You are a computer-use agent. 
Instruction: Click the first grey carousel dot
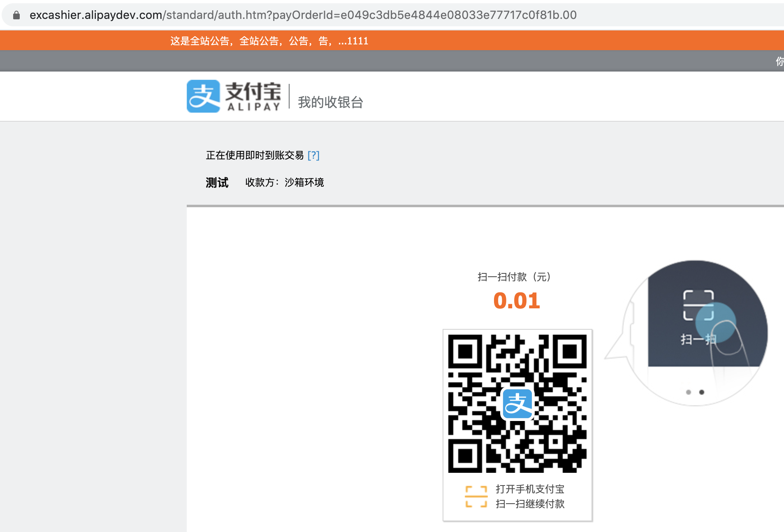tap(689, 392)
